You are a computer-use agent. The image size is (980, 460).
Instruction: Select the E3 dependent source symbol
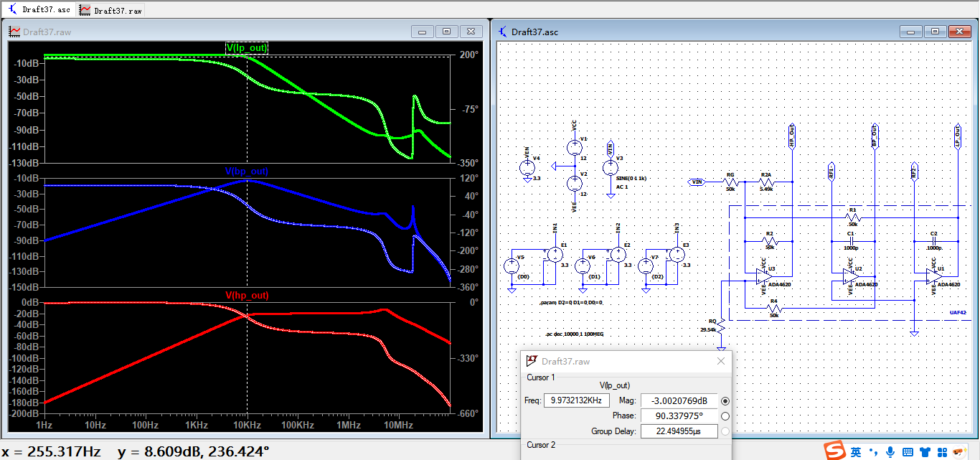click(x=677, y=254)
